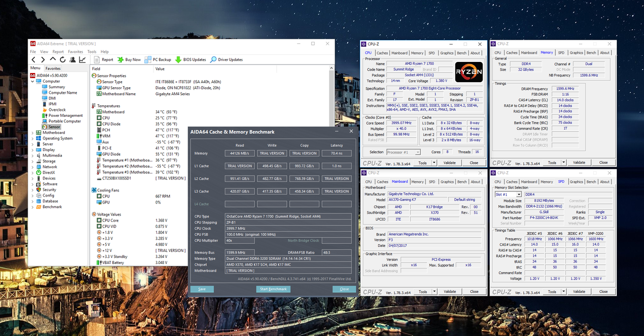Select Summary in the Computer tree

pyautogui.click(x=57, y=87)
